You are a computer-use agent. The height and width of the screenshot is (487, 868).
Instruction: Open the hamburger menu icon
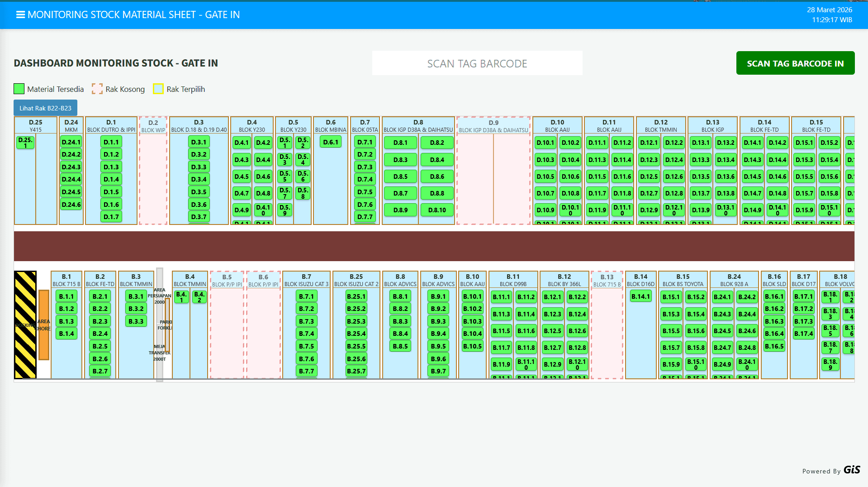click(x=20, y=14)
